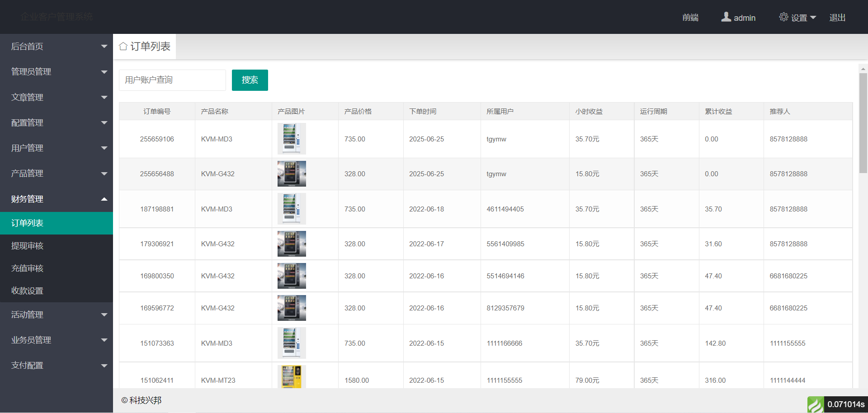Click the green badge icon by load time
This screenshot has height=413, width=868.
pyautogui.click(x=816, y=404)
